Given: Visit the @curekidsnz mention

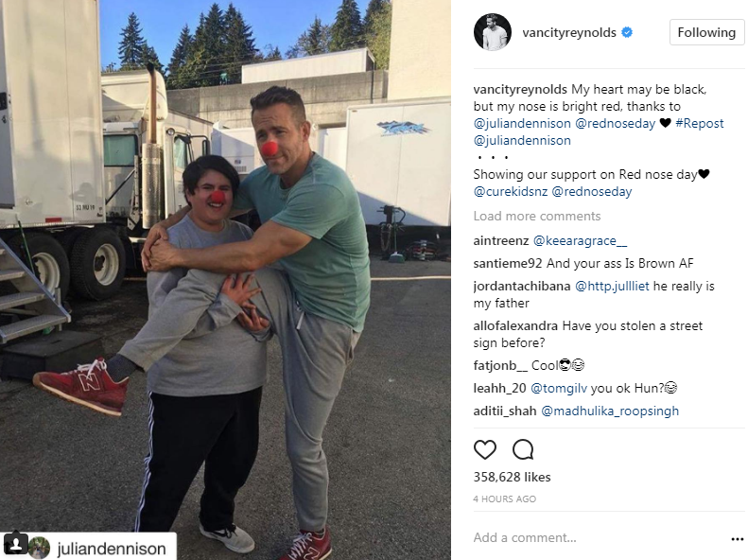Looking at the screenshot, I should click(x=511, y=191).
